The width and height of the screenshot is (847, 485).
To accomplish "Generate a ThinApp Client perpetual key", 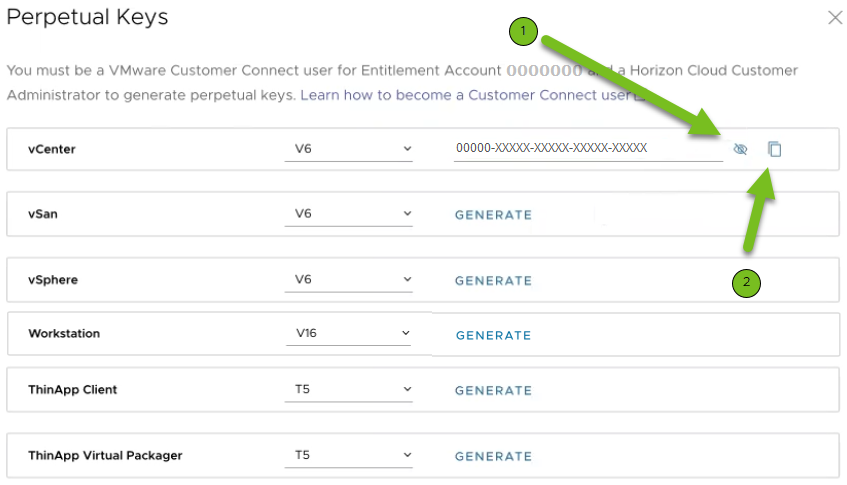I will pos(493,390).
